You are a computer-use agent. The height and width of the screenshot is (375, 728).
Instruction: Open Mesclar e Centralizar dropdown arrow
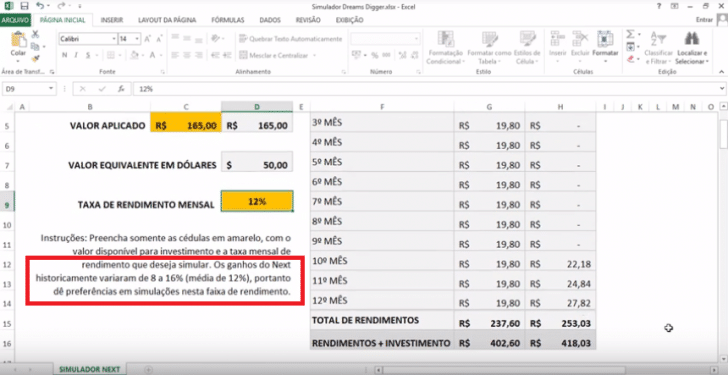[314, 55]
